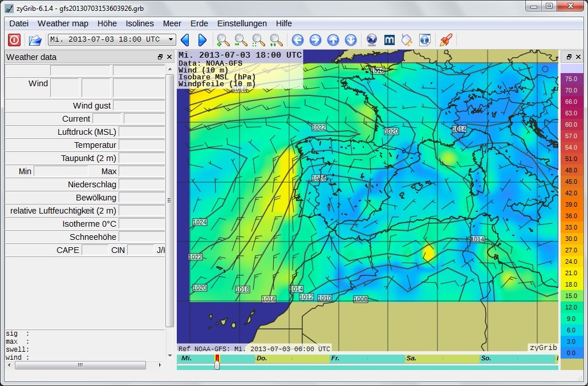Open a GRIB file with folder icon
The width and height of the screenshot is (588, 386).
35,40
